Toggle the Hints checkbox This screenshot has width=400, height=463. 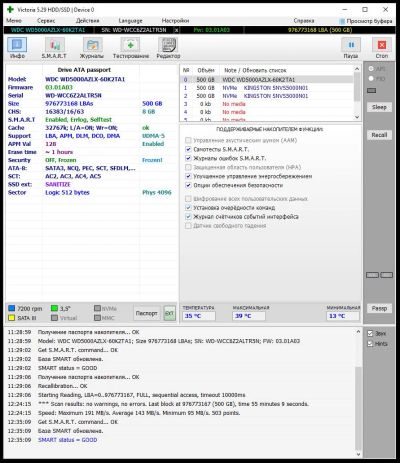tap(370, 343)
